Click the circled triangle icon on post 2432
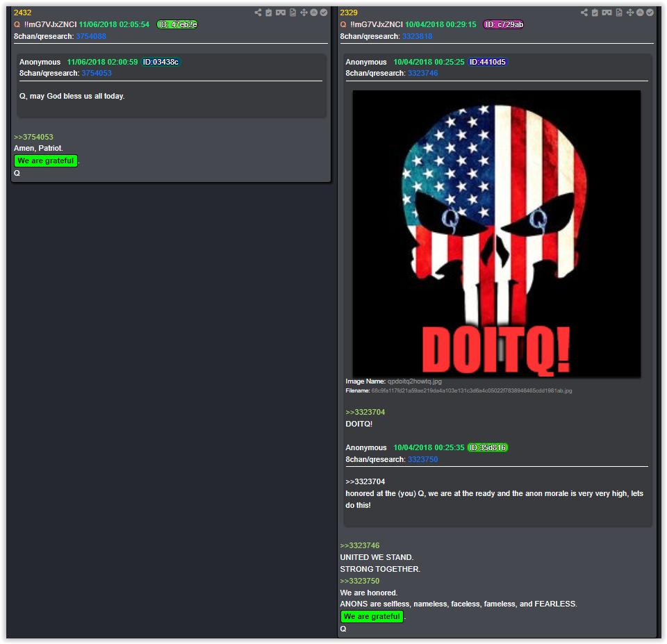 coord(313,13)
